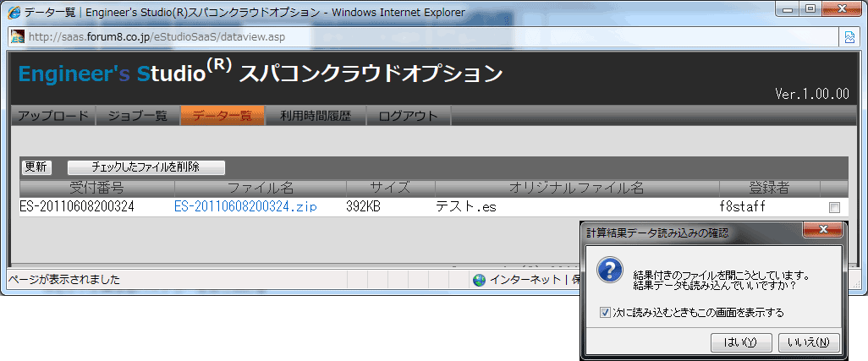Click the いいえ(N) button
This screenshot has width=868, height=361.
point(809,342)
